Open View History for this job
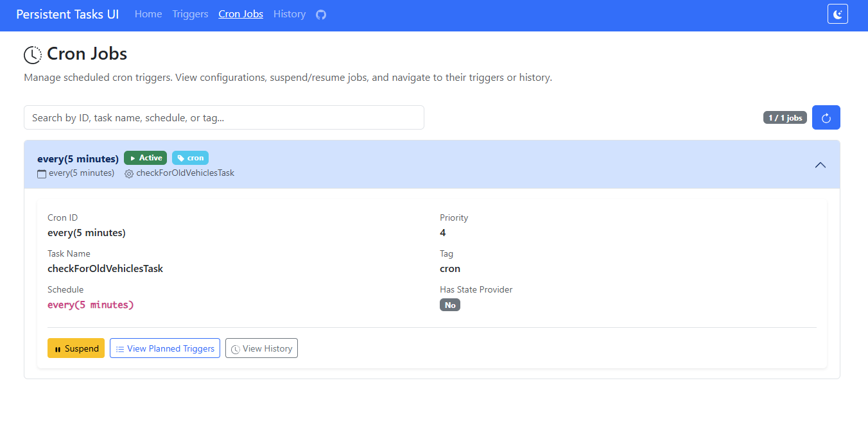 [261, 348]
